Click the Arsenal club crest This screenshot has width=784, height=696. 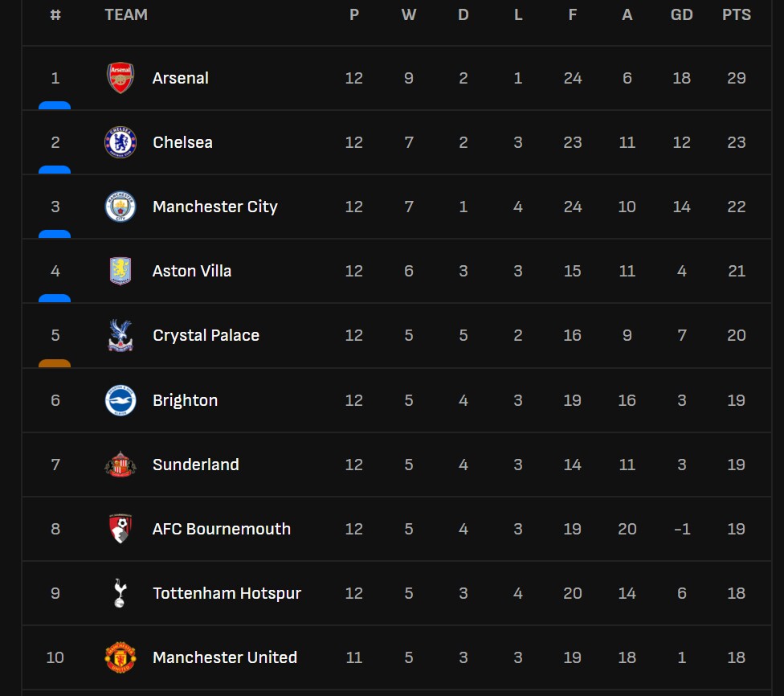(120, 78)
